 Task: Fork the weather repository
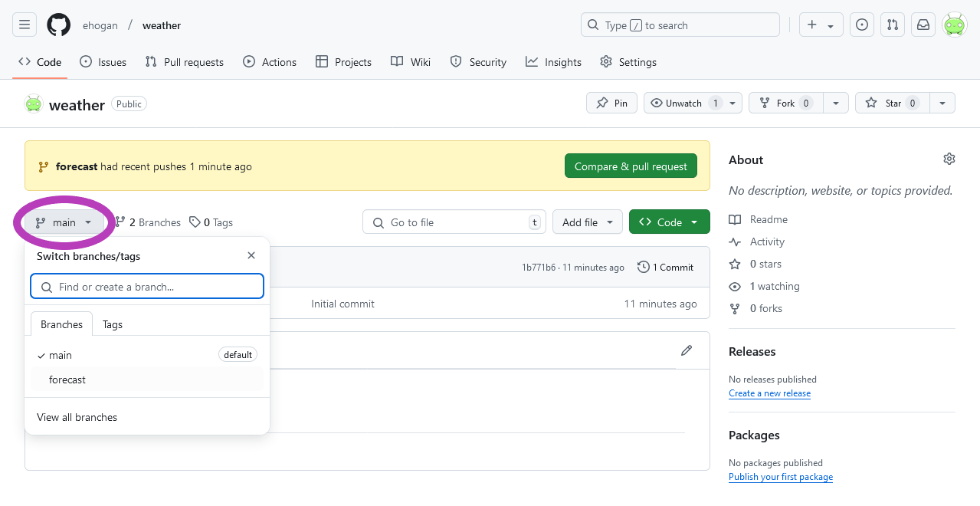785,103
